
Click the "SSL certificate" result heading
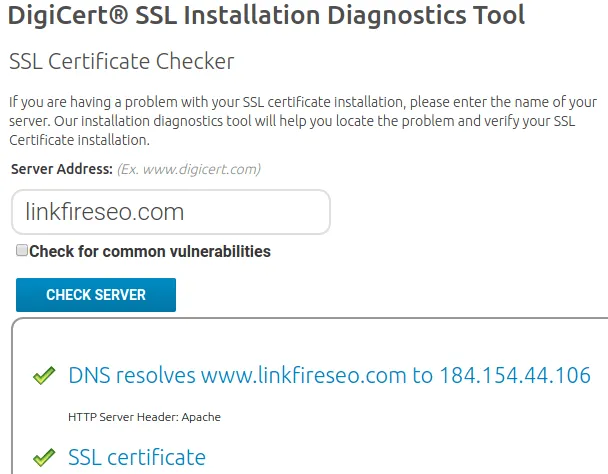tap(137, 458)
